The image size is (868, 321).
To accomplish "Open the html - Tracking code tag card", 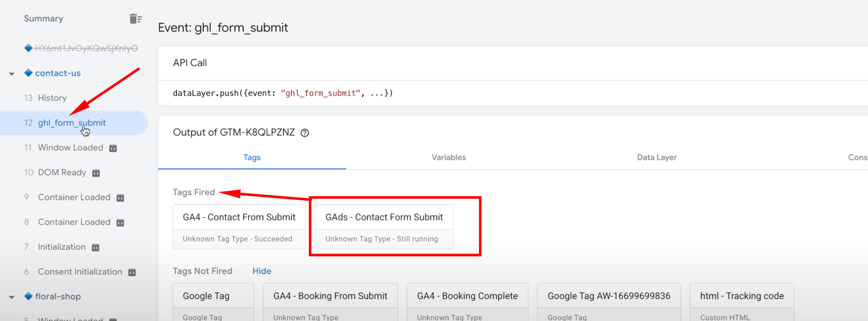I will tap(742, 301).
